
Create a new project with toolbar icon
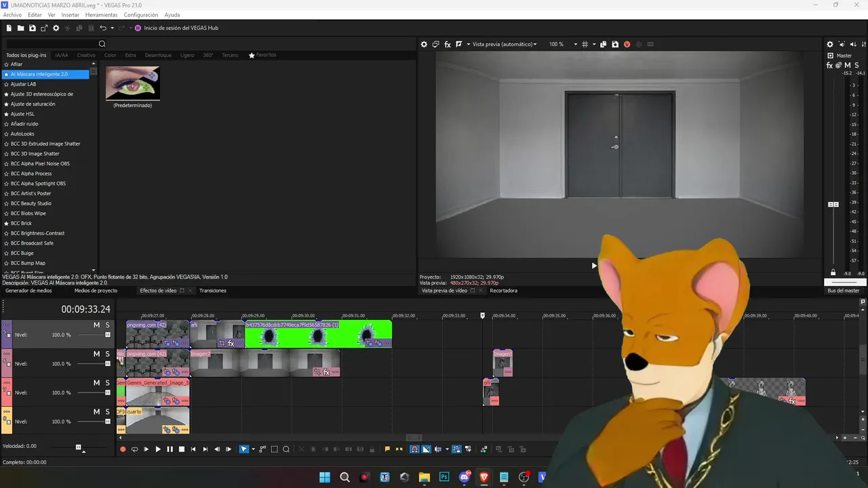tap(9, 28)
